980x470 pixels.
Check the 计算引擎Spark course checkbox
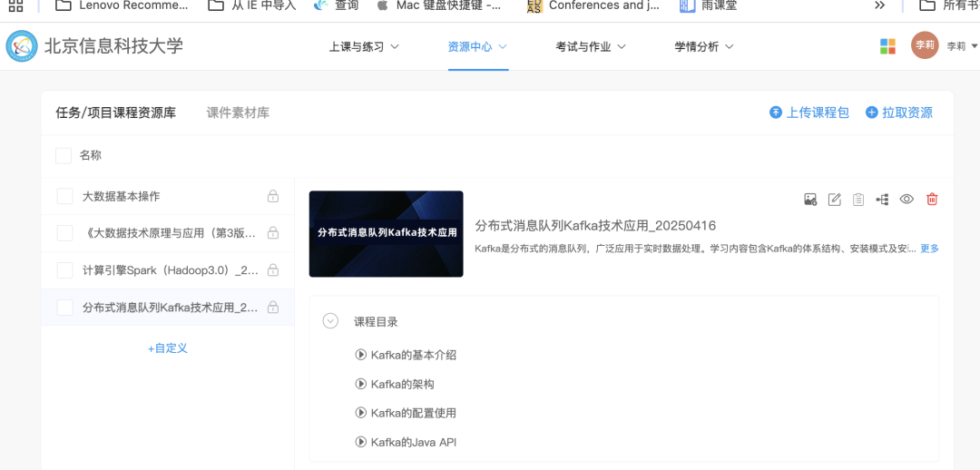pyautogui.click(x=64, y=270)
